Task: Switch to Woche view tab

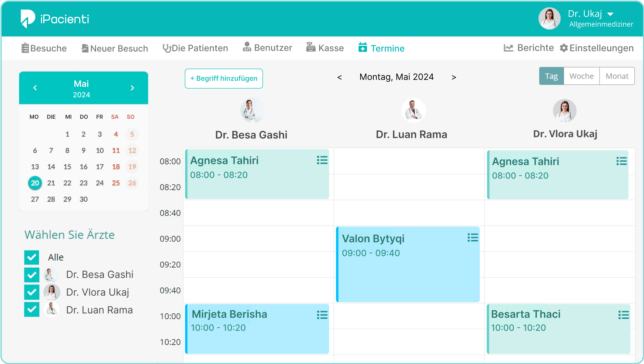Action: click(581, 76)
